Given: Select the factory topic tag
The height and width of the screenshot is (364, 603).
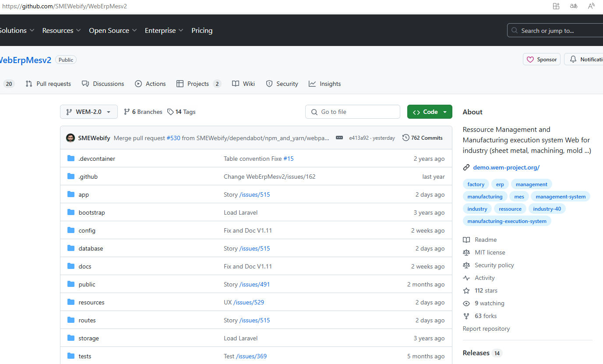Looking at the screenshot, I should coord(476,184).
